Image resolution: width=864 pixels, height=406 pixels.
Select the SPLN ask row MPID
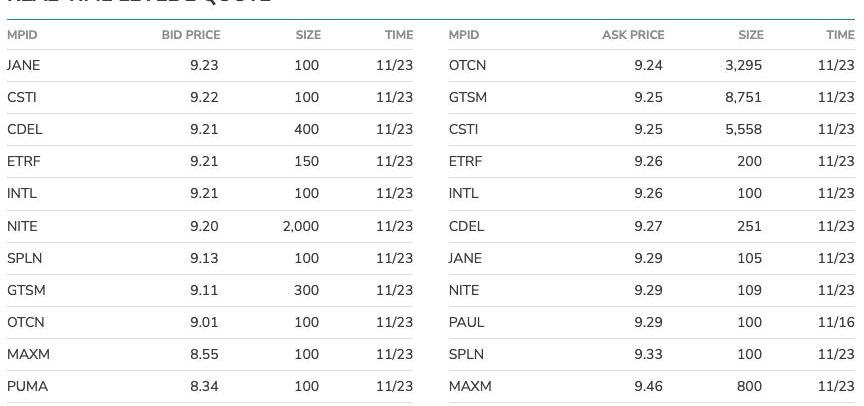tap(466, 354)
